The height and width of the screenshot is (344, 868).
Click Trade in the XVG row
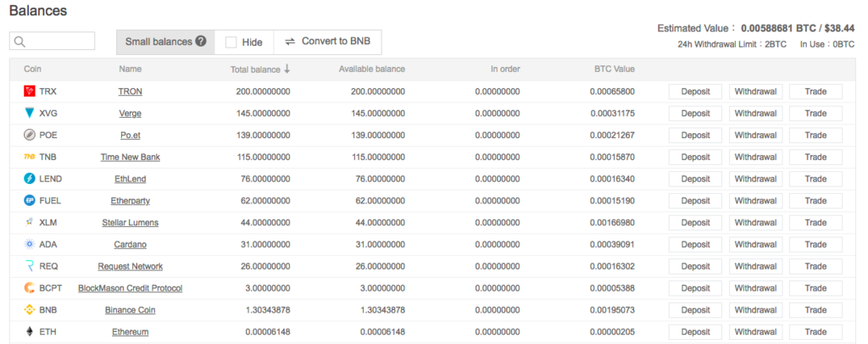point(815,114)
